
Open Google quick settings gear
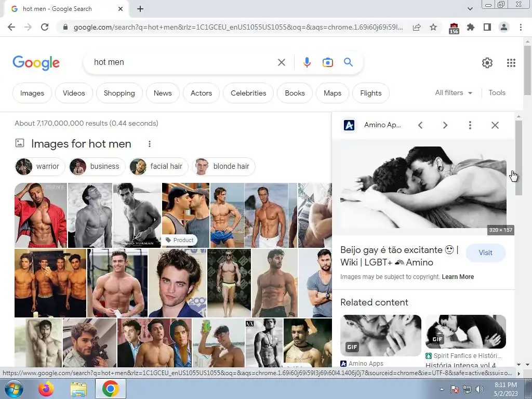(x=487, y=63)
